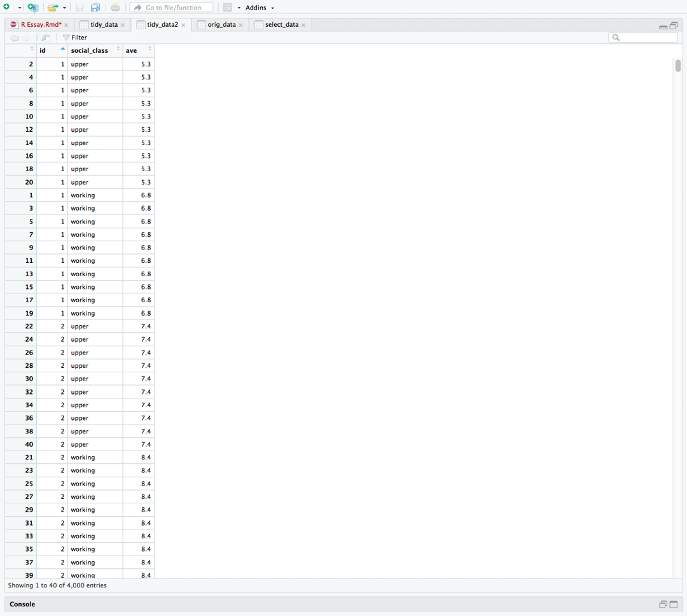Screen dimensions: 687x616
Task: Open the Addins menu
Action: coord(260,8)
